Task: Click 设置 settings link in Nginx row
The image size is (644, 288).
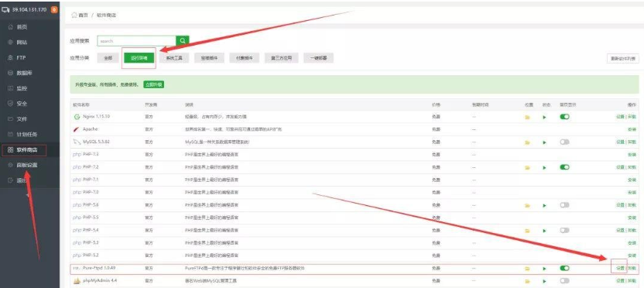Action: (x=620, y=117)
